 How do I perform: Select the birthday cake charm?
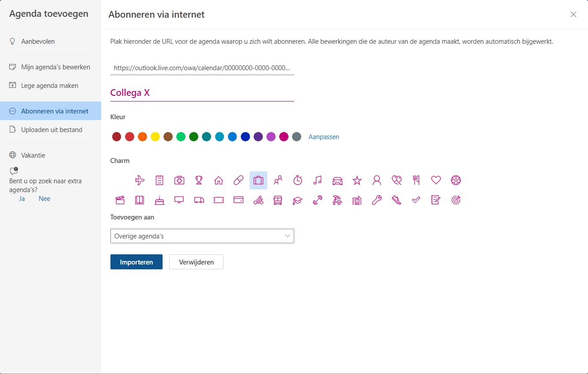click(x=159, y=200)
